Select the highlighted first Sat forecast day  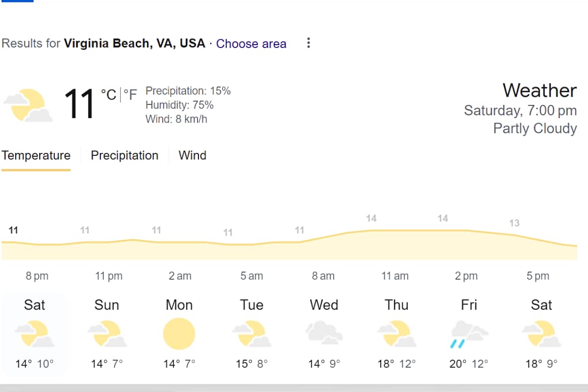click(x=34, y=334)
